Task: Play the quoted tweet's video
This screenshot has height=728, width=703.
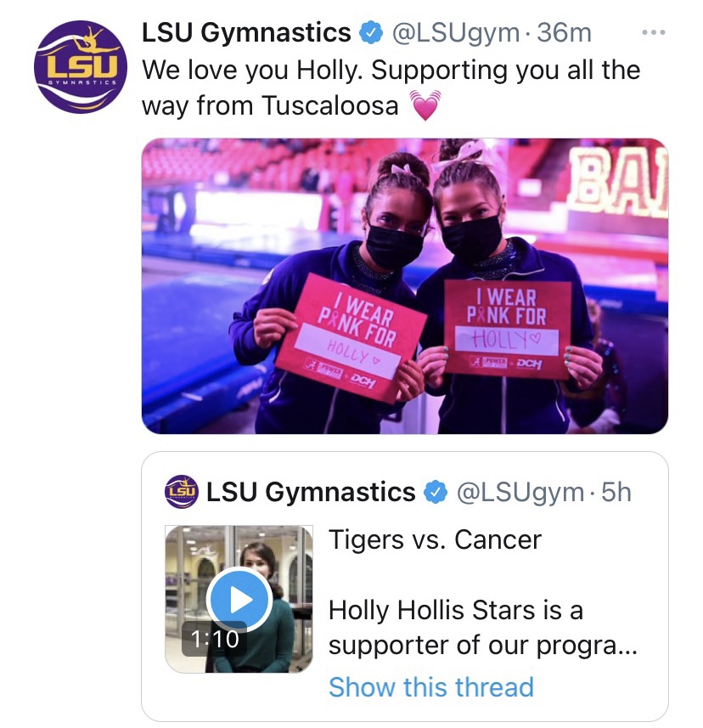Action: (239, 601)
